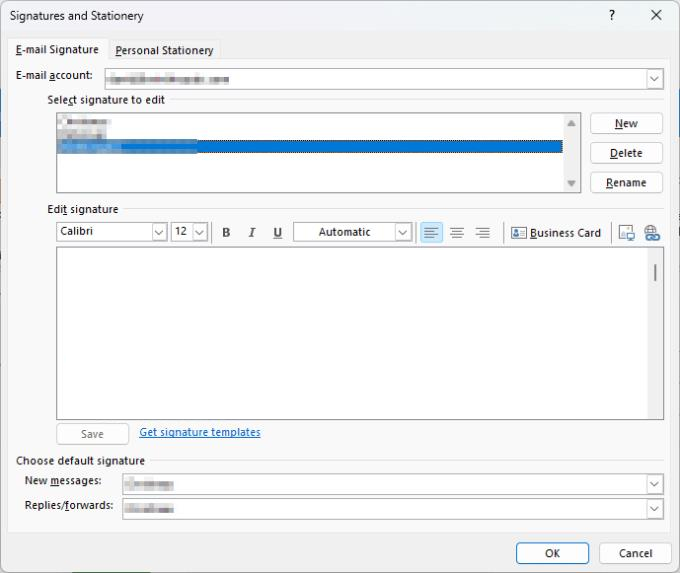Screen dimensions: 680x573
Task: Open the Get signature templates link
Action: 200,432
